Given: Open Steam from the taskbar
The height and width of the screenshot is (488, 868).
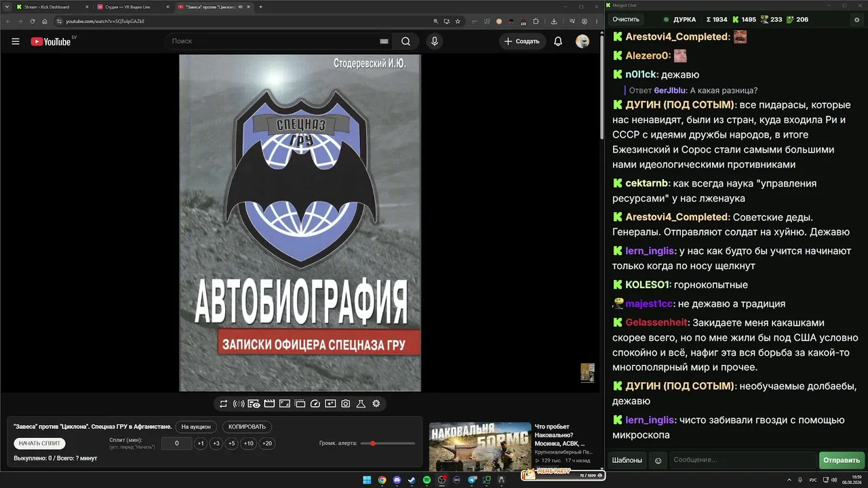Looking at the screenshot, I should [412, 480].
